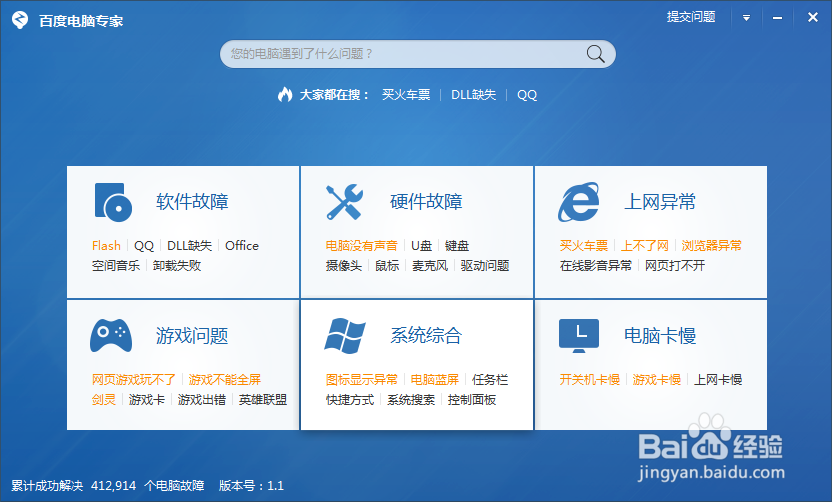Open the 软件故障 disc icon
The image size is (832, 502).
(x=113, y=202)
